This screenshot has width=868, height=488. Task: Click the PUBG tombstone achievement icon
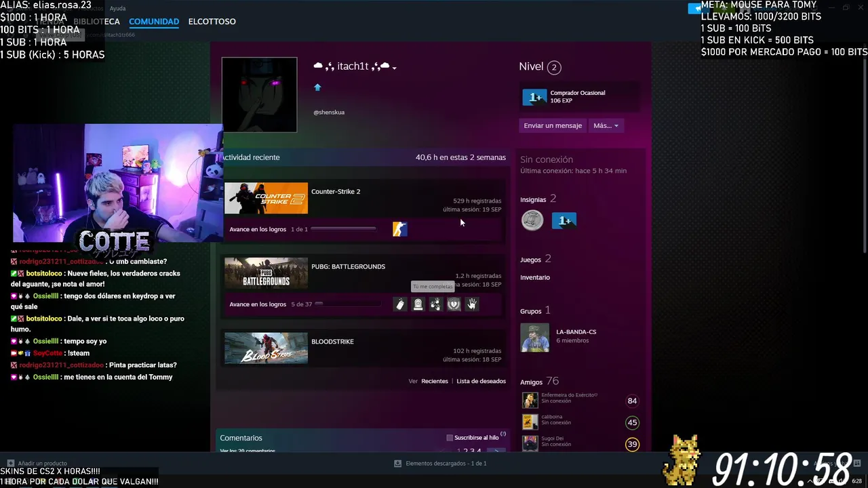coord(418,304)
